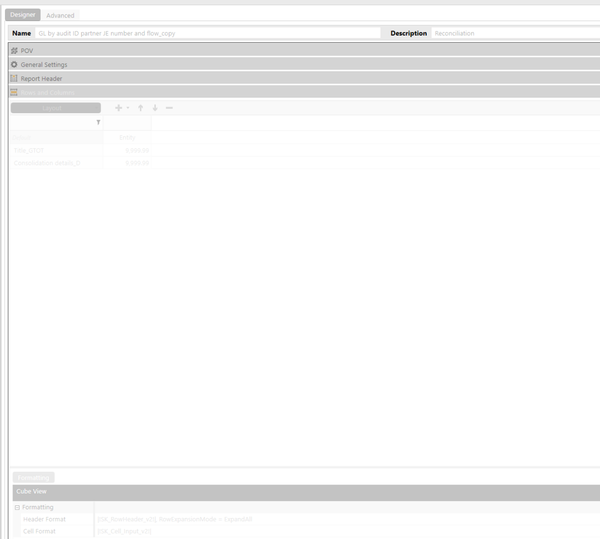
Task: Click the Report Header icon
Action: point(14,78)
